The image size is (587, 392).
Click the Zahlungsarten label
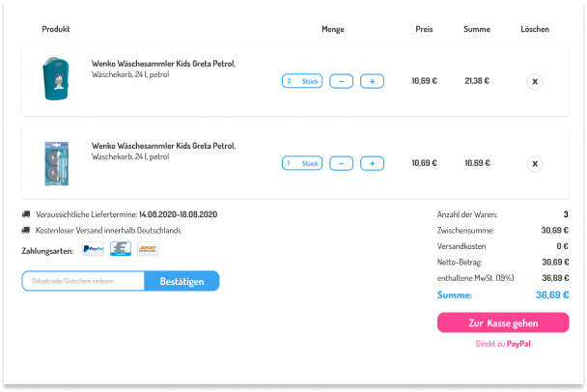(x=47, y=251)
